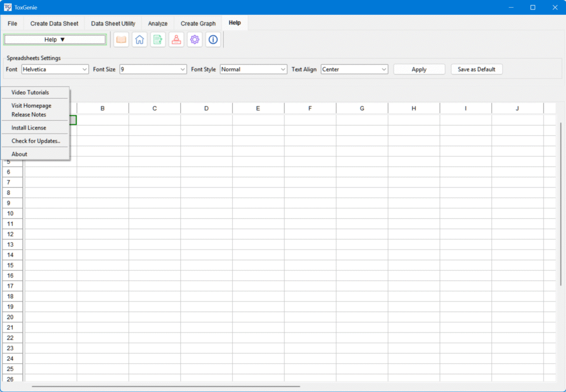Viewport: 566px width, 392px height.
Task: Select row header 6
Action: [x=13, y=172]
